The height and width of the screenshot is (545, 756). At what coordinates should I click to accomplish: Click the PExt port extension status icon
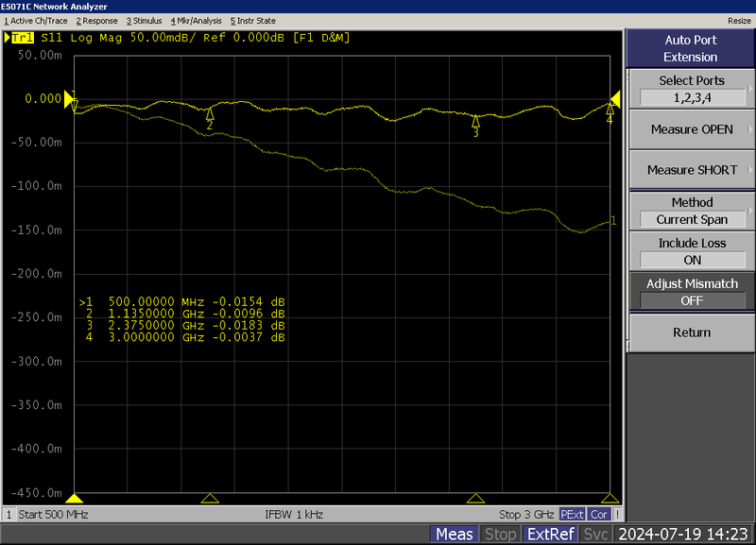[572, 514]
